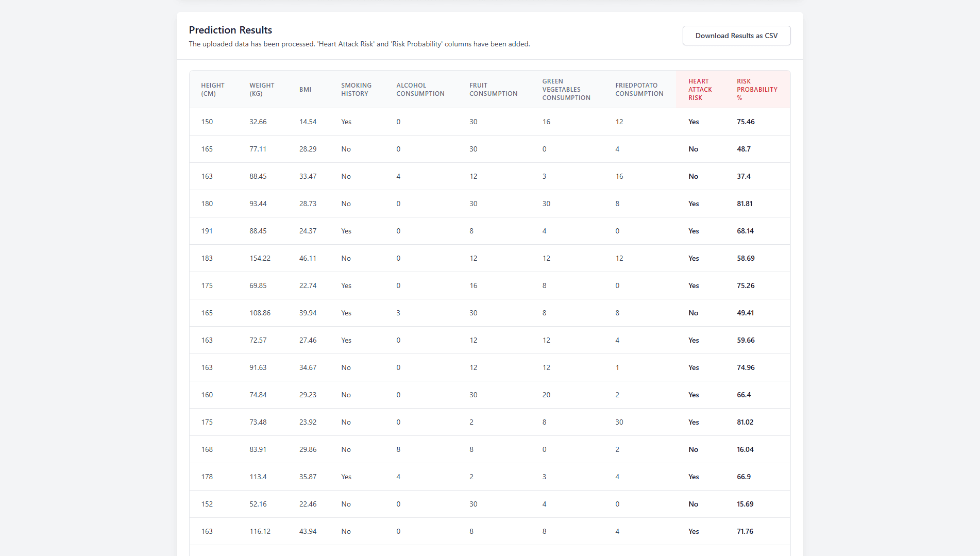Click Green Vegetables Consumption column header
This screenshot has height=556, width=980.
(566, 90)
